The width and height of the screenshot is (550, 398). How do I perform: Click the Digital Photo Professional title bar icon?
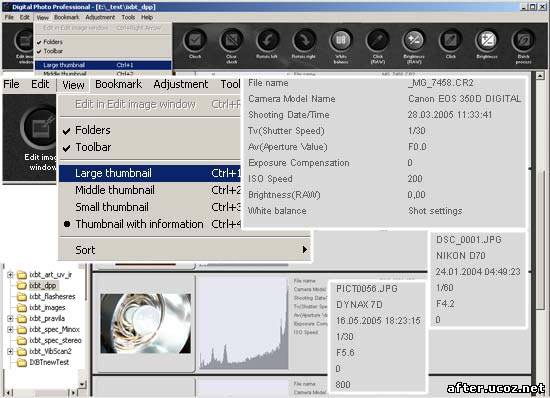click(6, 7)
